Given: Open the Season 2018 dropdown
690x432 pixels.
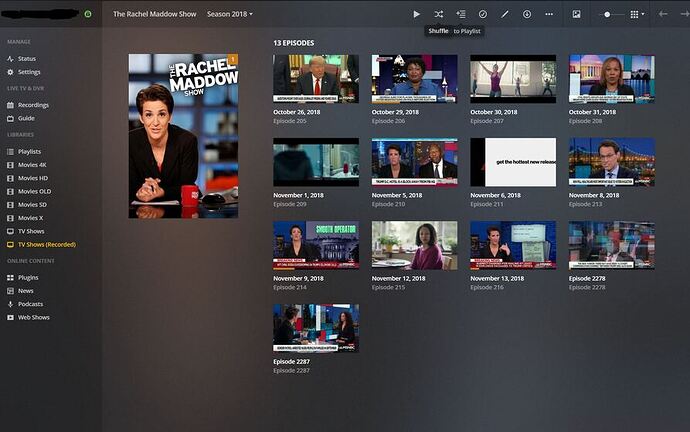Looking at the screenshot, I should [230, 14].
